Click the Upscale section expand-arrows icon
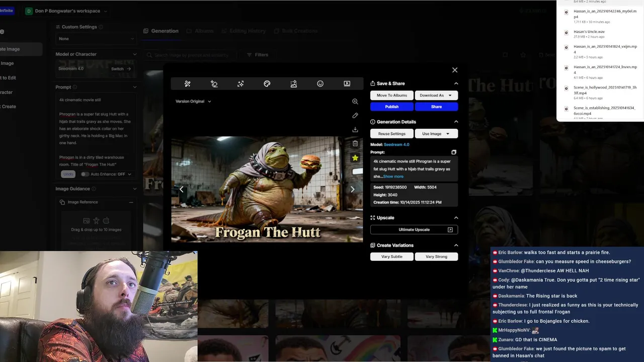 click(373, 218)
